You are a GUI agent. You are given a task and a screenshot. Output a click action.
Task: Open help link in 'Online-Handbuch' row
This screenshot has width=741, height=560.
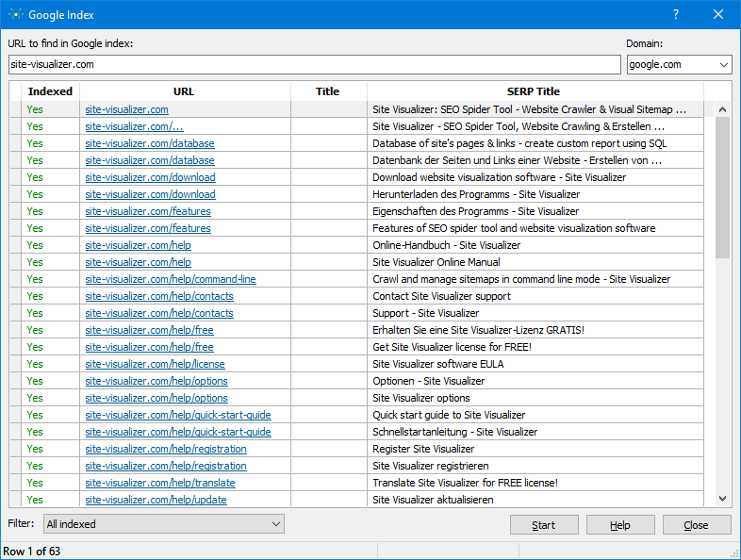(x=138, y=245)
